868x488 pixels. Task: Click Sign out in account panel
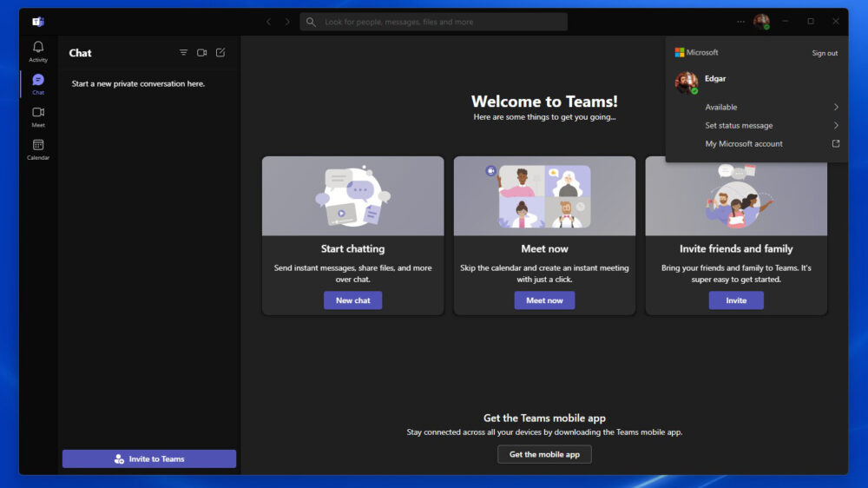pyautogui.click(x=825, y=53)
